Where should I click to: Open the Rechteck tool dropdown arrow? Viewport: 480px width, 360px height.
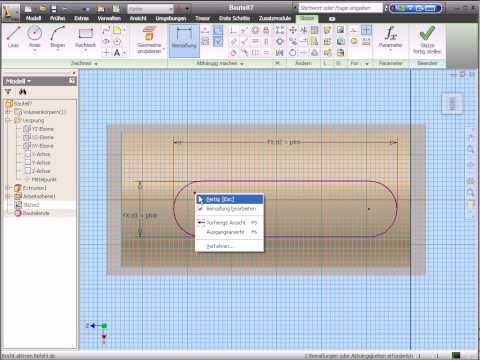point(85,50)
